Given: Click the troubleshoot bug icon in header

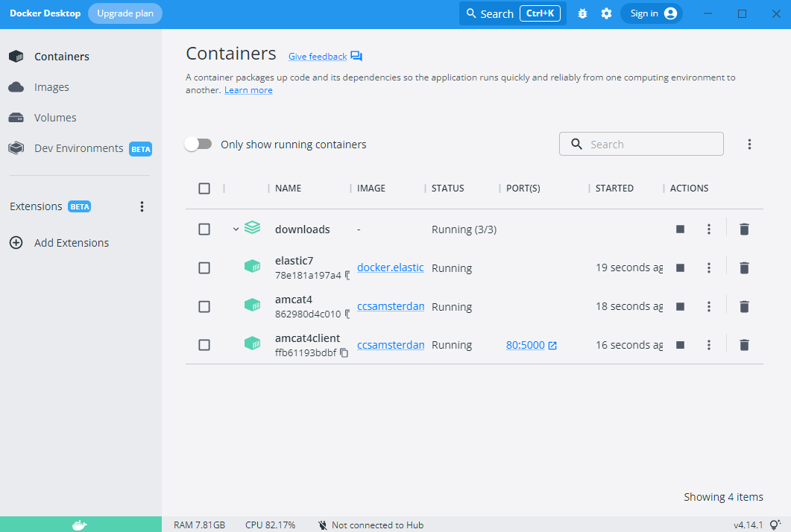Looking at the screenshot, I should point(583,13).
